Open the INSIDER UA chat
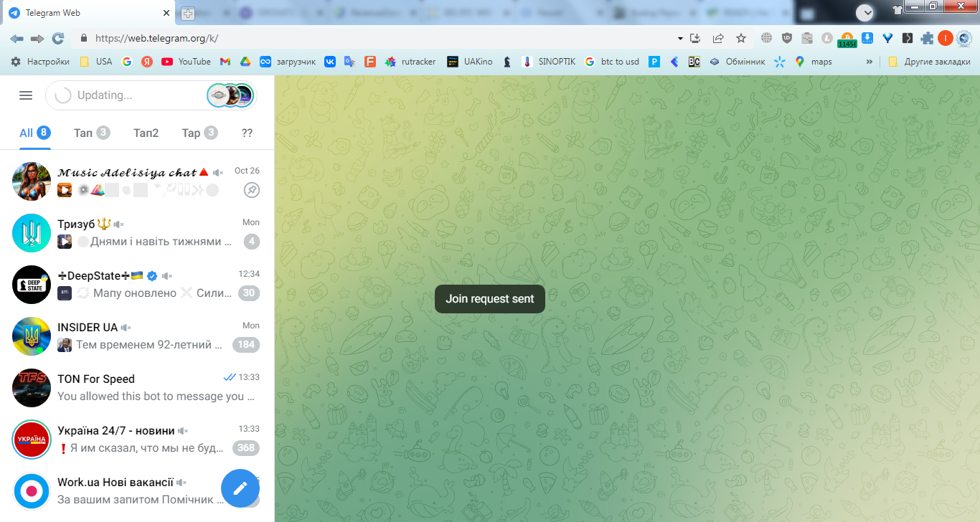The image size is (980, 522). (x=137, y=336)
